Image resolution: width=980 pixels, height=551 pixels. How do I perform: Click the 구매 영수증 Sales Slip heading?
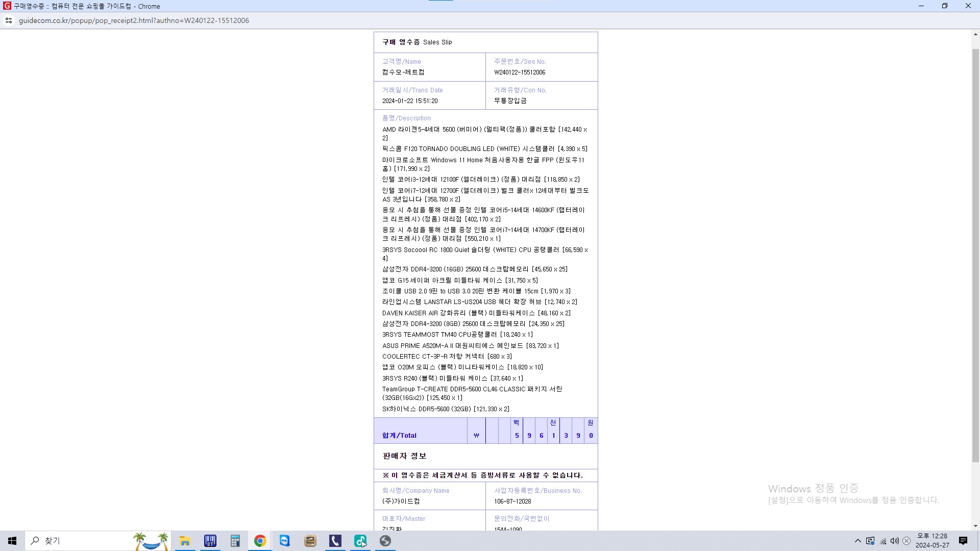pos(417,42)
